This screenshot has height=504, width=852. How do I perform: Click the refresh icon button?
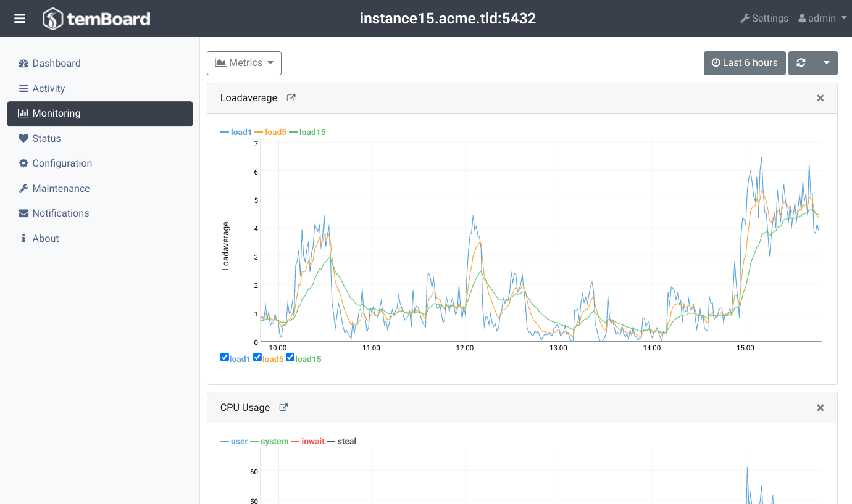tap(801, 63)
